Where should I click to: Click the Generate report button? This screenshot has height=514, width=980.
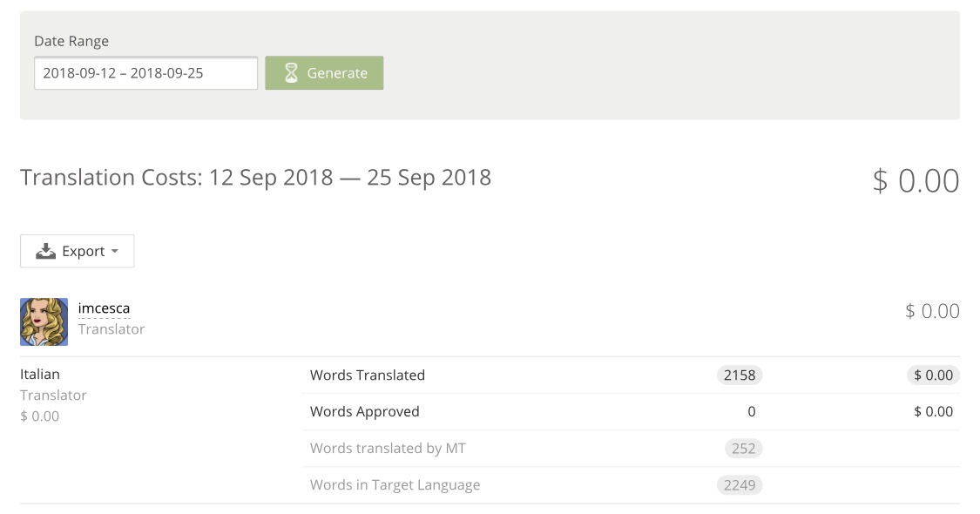click(324, 73)
